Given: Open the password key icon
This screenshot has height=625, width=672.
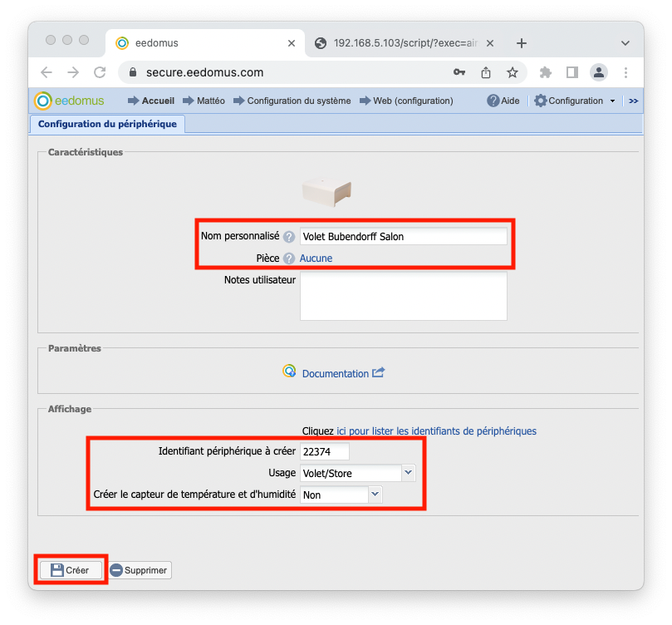Looking at the screenshot, I should click(x=459, y=72).
